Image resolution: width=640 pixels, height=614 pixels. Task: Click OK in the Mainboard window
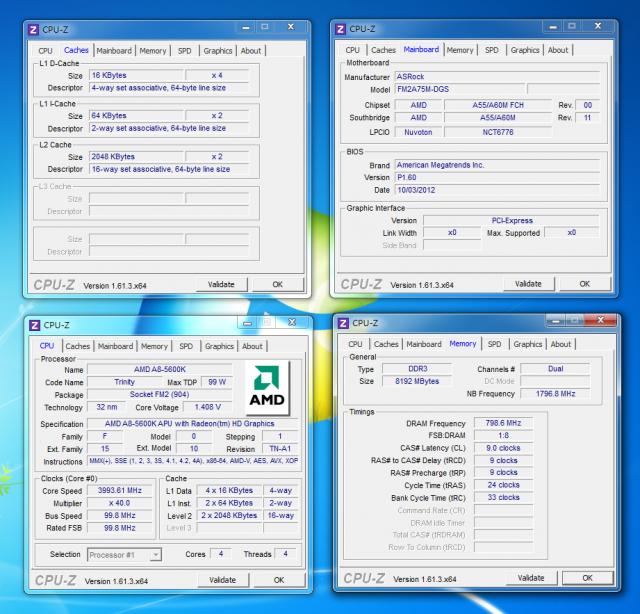coord(584,284)
